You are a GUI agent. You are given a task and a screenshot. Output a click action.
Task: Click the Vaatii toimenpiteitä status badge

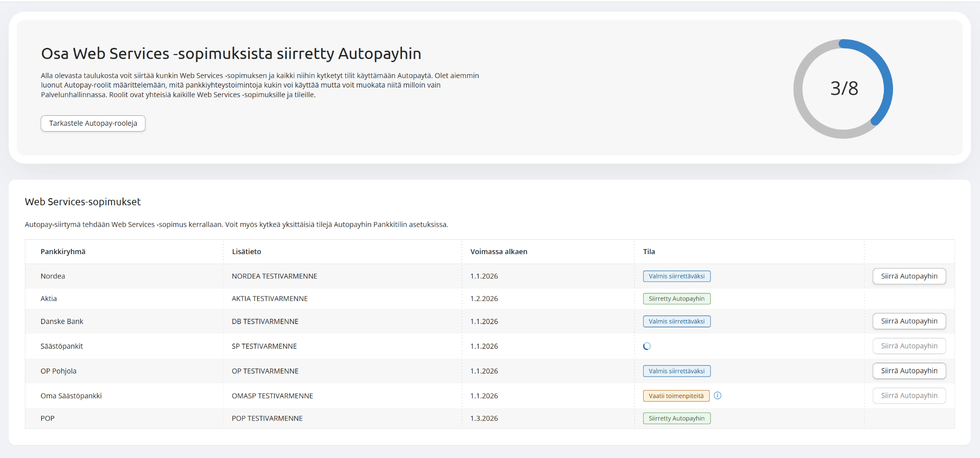point(676,396)
